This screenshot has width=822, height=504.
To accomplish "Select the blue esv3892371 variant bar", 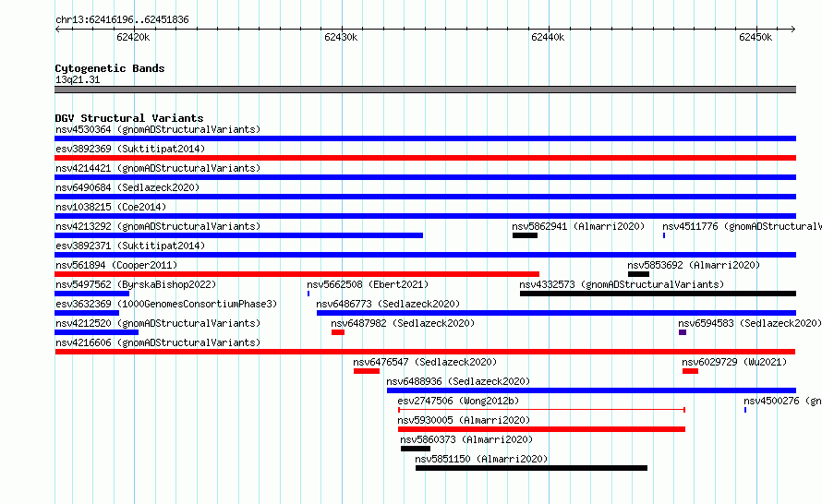I will coord(425,255).
